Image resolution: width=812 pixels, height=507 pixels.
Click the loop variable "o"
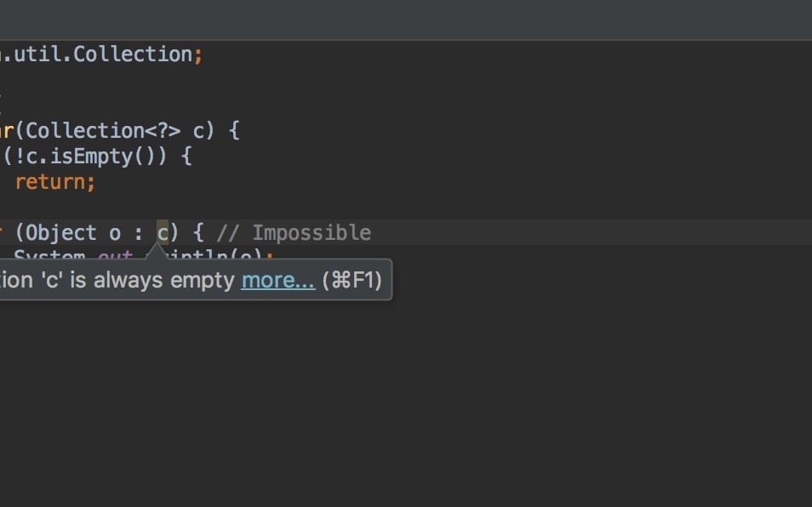(x=115, y=233)
